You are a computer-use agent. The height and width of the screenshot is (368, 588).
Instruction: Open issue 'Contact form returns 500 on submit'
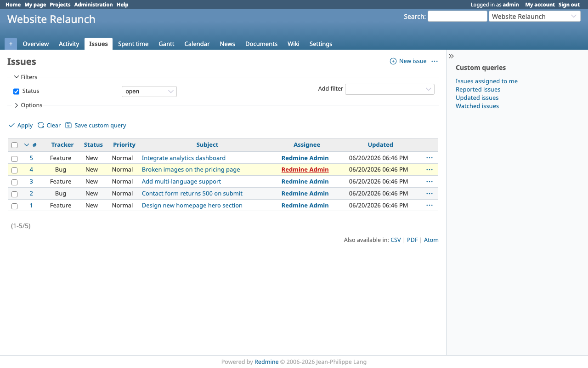coord(192,194)
